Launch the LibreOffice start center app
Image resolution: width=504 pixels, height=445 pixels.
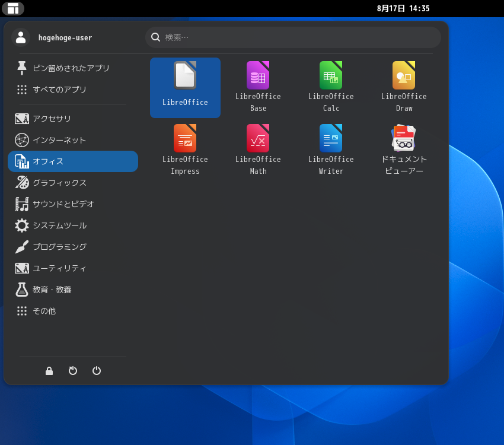click(185, 87)
